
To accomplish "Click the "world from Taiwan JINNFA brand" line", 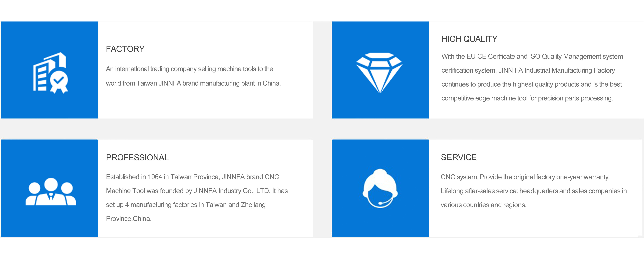I will [x=193, y=83].
